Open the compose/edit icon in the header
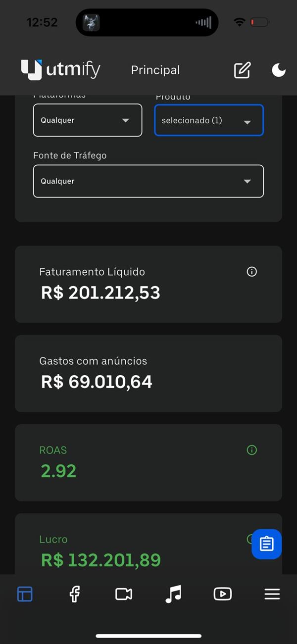This screenshot has width=297, height=644. [242, 70]
